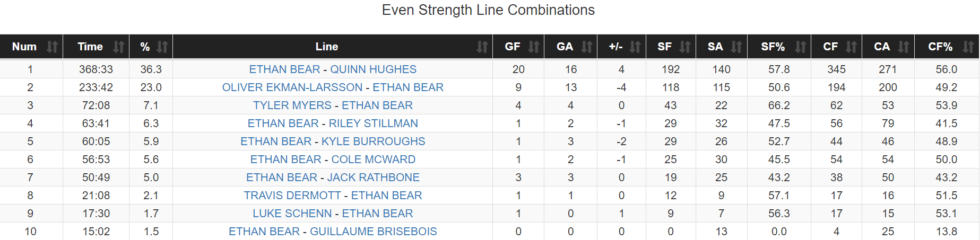Click sort arrows icon in Line column
The height and width of the screenshot is (240, 980).
(x=482, y=47)
